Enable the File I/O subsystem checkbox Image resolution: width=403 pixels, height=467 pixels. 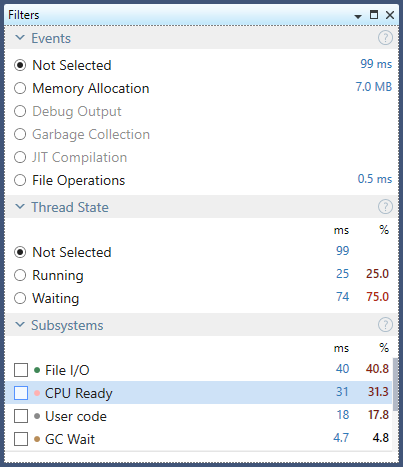[21, 370]
